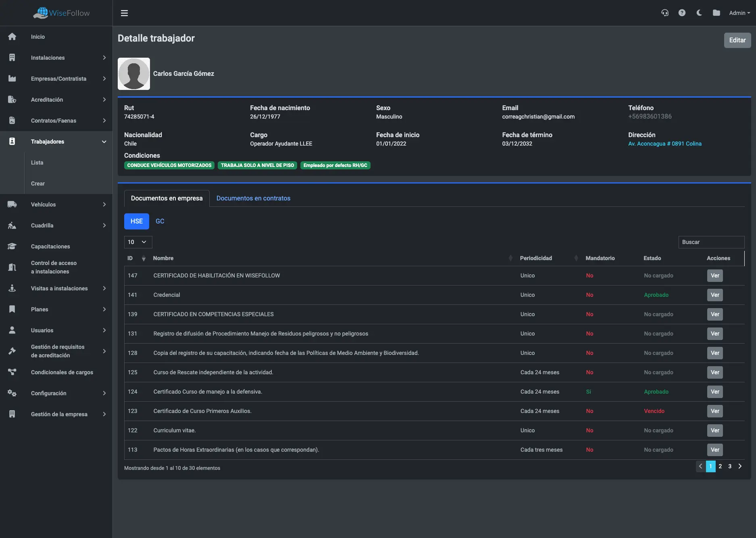Click the Capacitaciones graduation cap icon

point(12,246)
